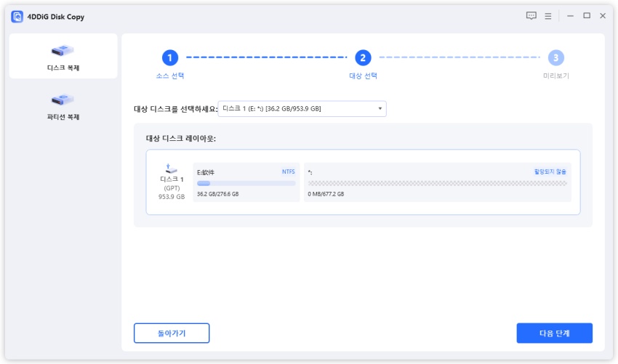This screenshot has height=364, width=618.
Task: Click the unallocated space hatched bar
Action: [437, 183]
